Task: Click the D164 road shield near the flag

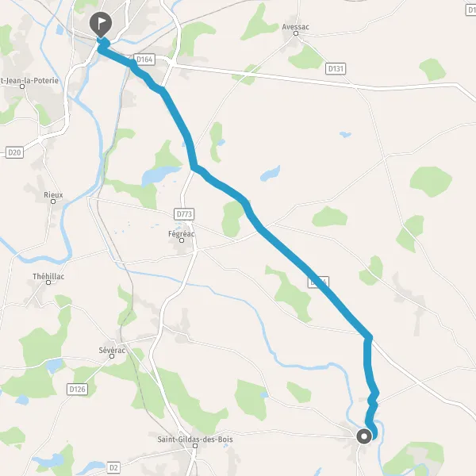Action: tap(144, 59)
